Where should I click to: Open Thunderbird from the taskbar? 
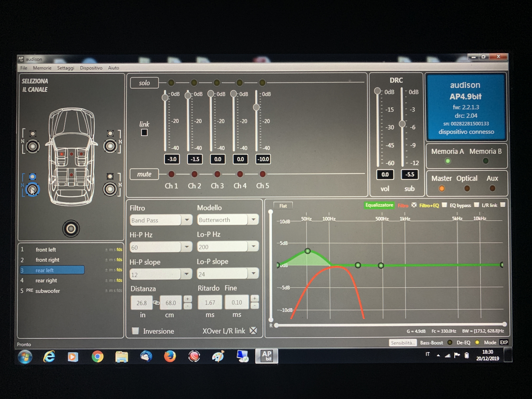[x=146, y=356]
